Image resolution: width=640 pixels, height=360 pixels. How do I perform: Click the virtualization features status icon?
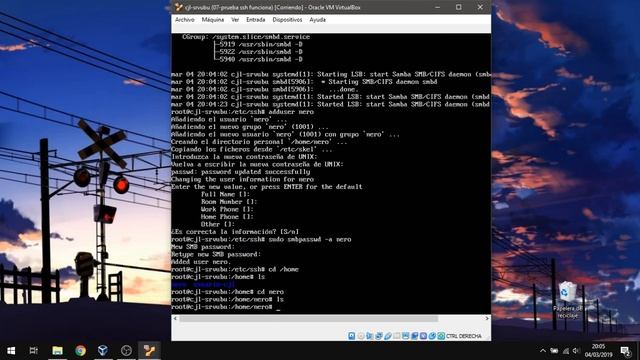pyautogui.click(x=423, y=336)
